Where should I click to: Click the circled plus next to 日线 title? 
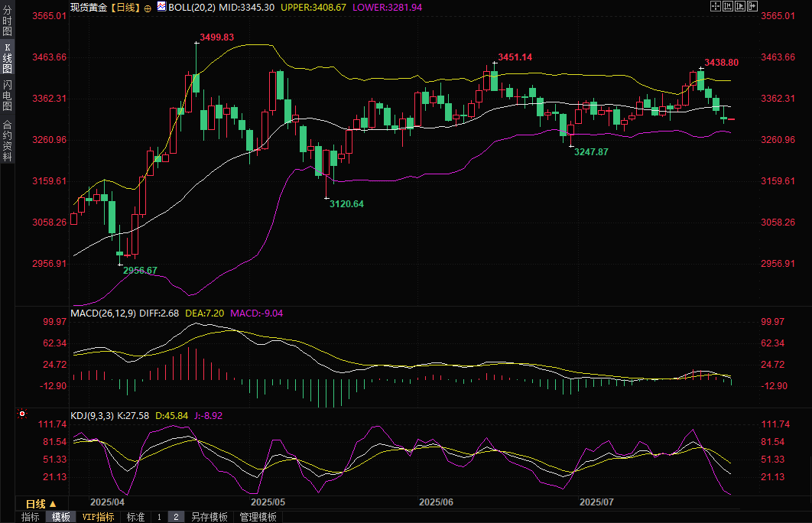pyautogui.click(x=148, y=8)
